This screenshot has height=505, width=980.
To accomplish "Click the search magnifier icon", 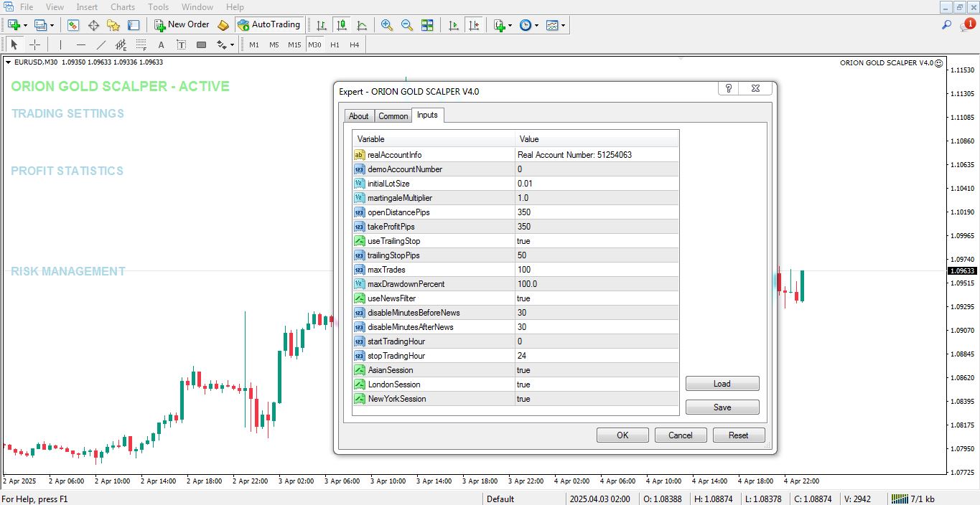I will pyautogui.click(x=947, y=25).
